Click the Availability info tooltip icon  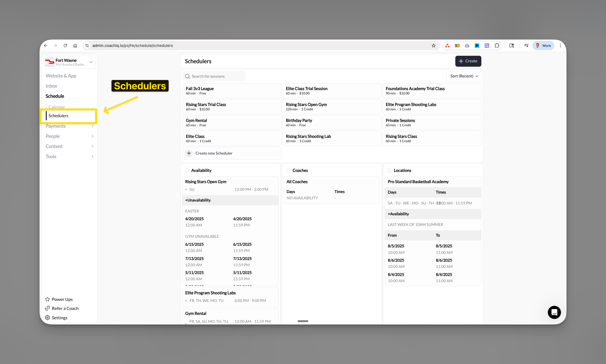(187, 170)
